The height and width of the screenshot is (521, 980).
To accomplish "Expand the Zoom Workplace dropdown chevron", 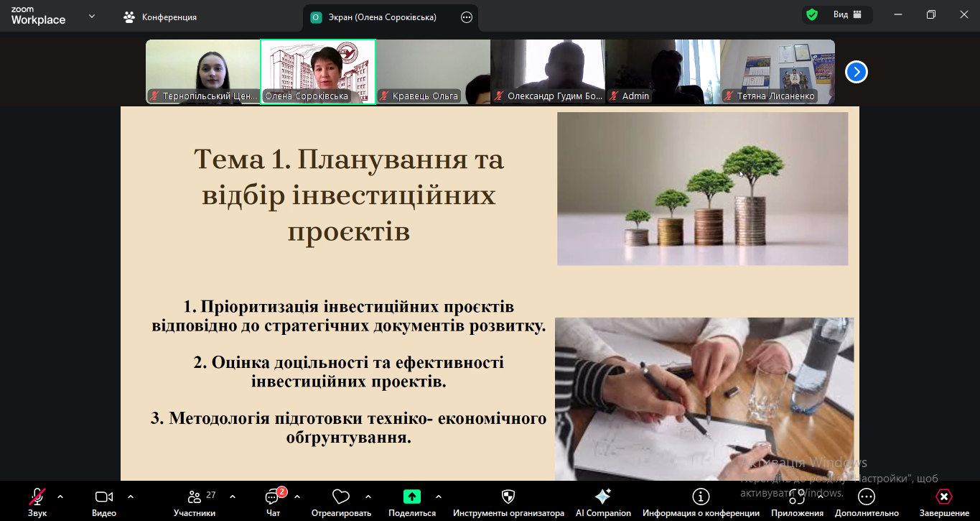I will (92, 17).
